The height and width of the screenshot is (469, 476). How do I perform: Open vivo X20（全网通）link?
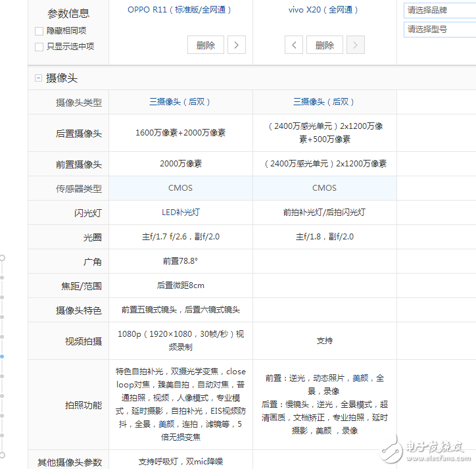(x=323, y=10)
